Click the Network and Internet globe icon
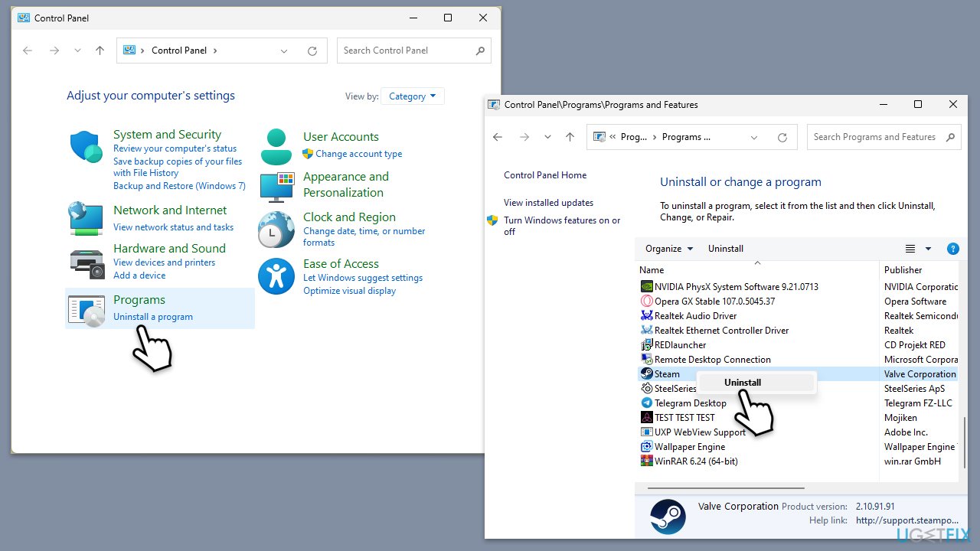 pyautogui.click(x=86, y=218)
